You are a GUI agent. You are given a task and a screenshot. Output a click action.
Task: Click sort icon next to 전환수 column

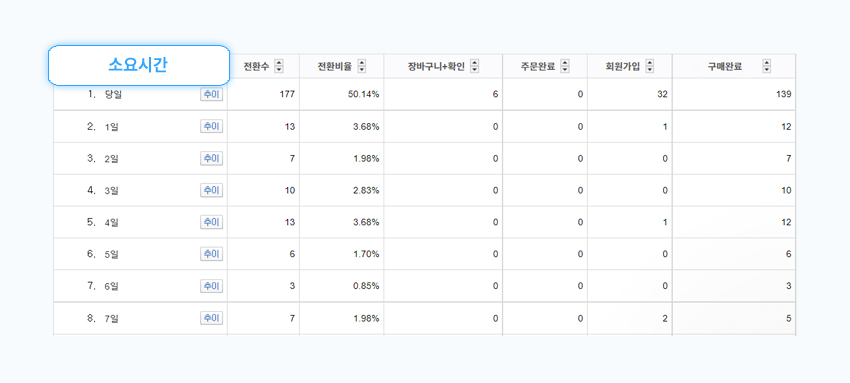click(279, 66)
